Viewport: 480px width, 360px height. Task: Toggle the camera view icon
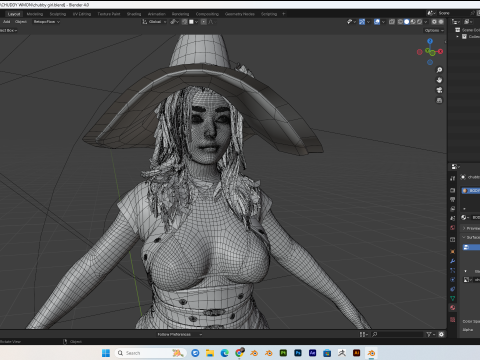[439, 90]
